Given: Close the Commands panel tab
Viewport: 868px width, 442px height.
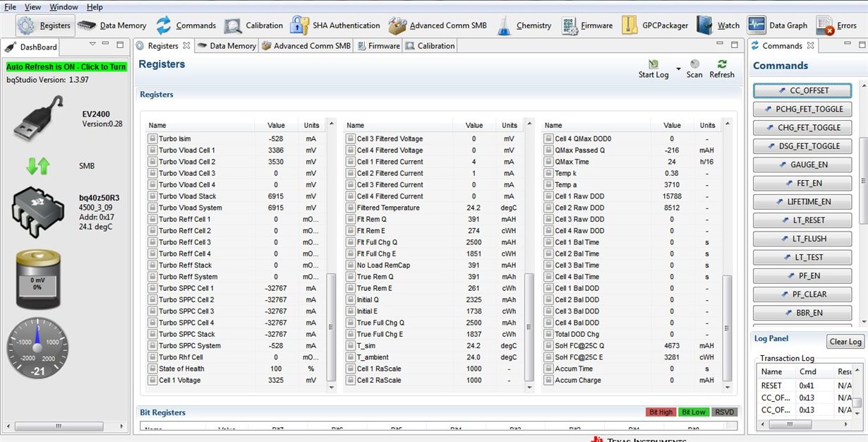Looking at the screenshot, I should [x=810, y=45].
